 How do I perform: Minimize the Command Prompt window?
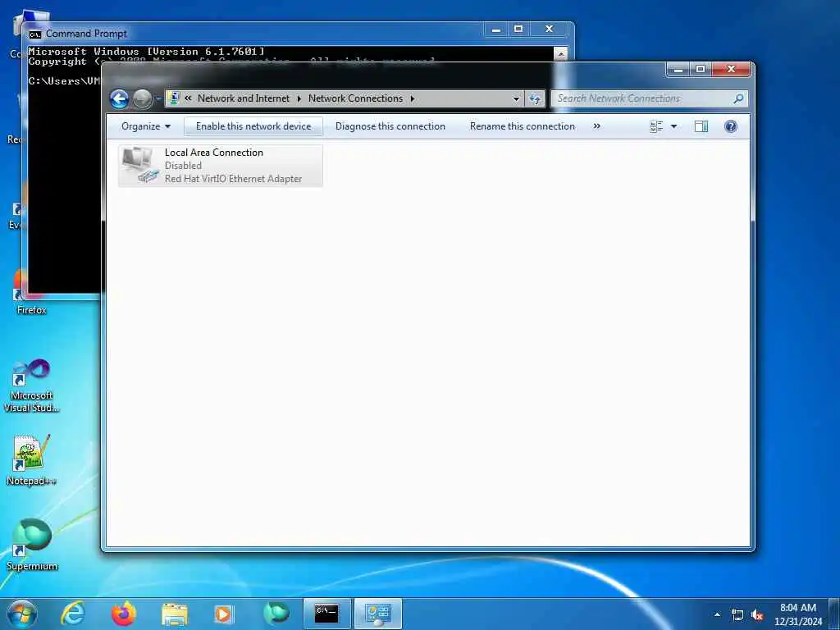(x=496, y=29)
